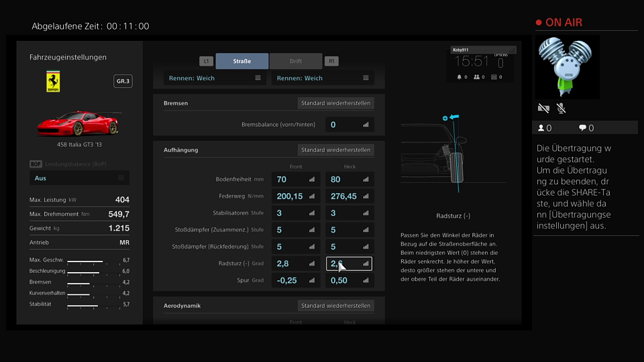The width and height of the screenshot is (644, 362).
Task: Restore defaults for Aerodynamik section
Action: pyautogui.click(x=335, y=306)
